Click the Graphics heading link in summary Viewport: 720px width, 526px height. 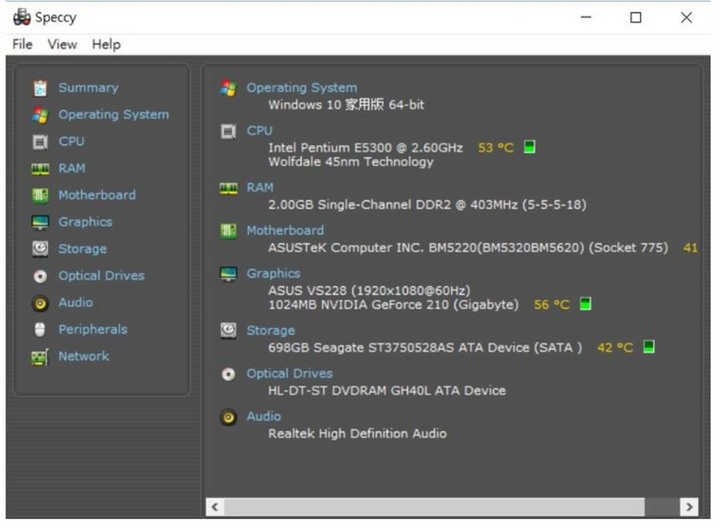pyautogui.click(x=273, y=274)
